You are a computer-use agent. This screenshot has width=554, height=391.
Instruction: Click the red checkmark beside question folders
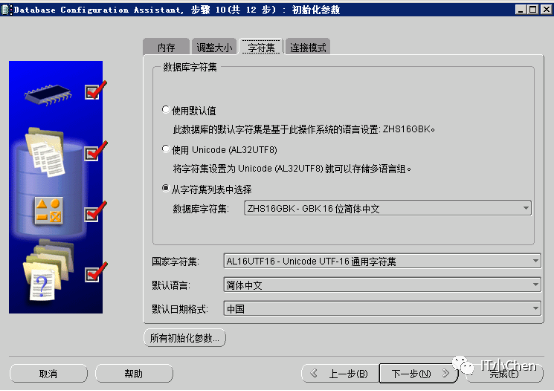click(96, 272)
